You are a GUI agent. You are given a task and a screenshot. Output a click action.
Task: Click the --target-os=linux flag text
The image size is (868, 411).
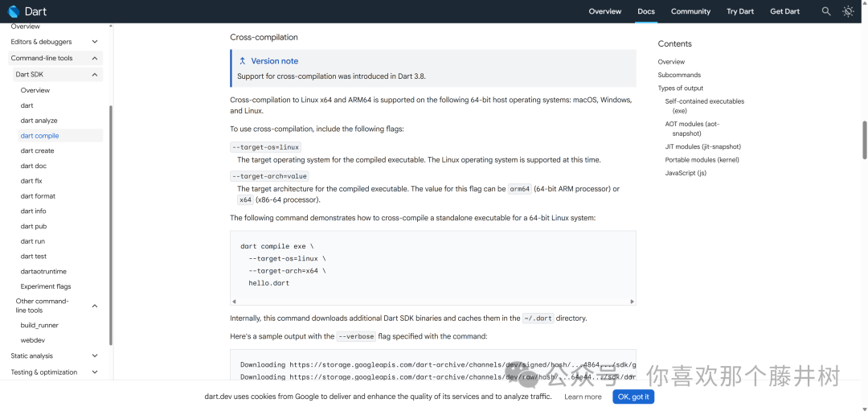(266, 147)
